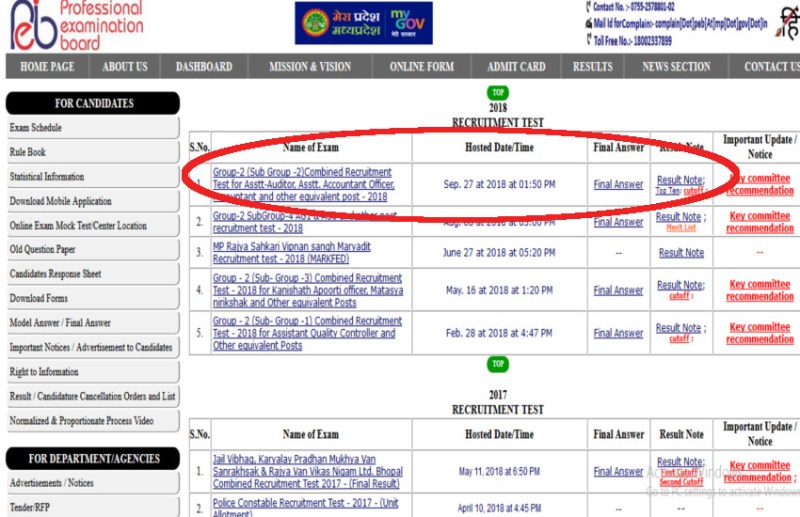Open Final Answer link for MARKFED row's neighbor Group-2 Sub-Group-3
This screenshot has width=800, height=517.
tap(618, 291)
